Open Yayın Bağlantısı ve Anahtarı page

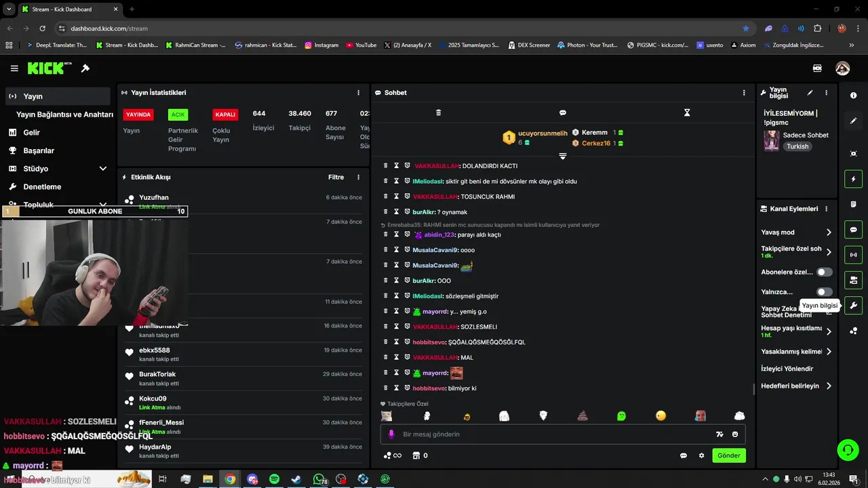[x=64, y=115]
